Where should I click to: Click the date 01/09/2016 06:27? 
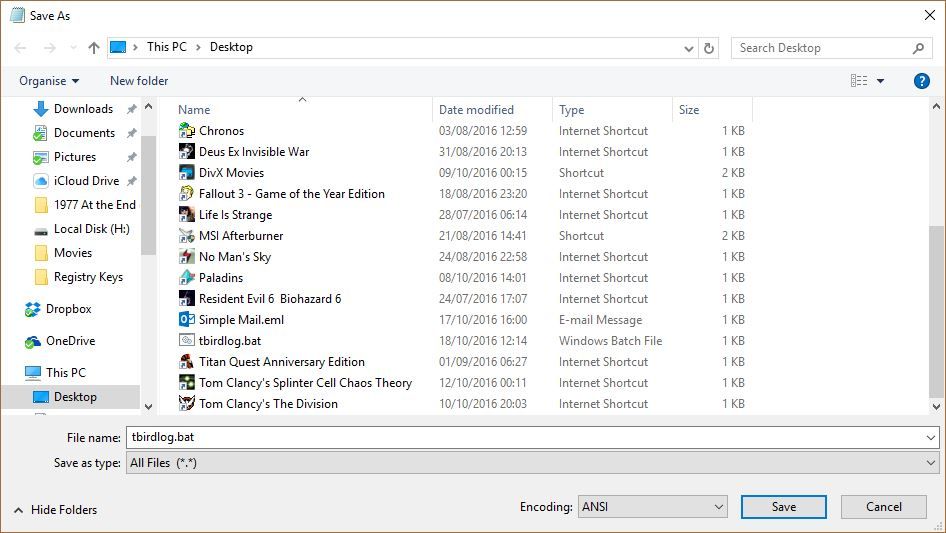pos(483,362)
